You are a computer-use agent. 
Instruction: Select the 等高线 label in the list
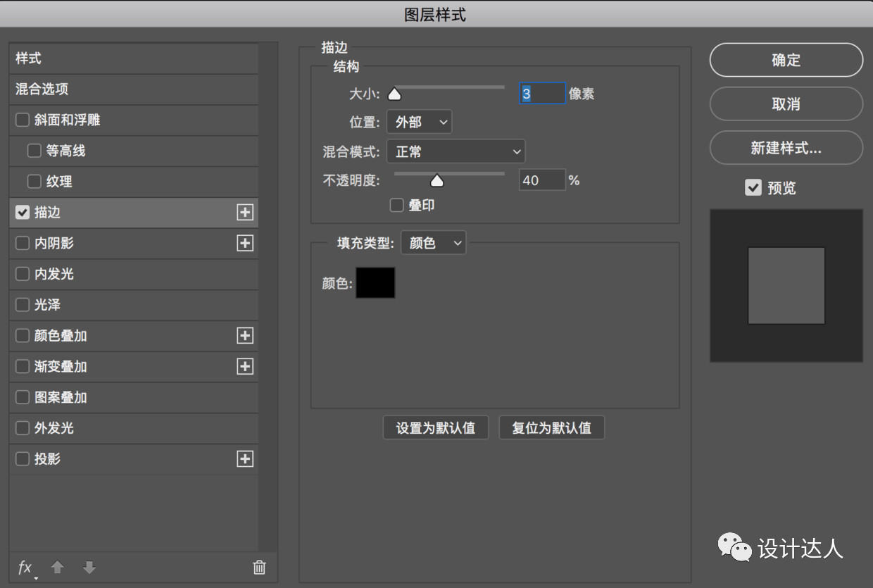tap(66, 151)
